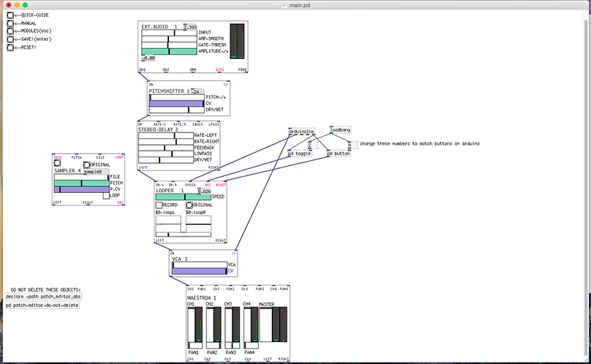Hit the RESET! bang button
591x364 pixels.
10,47
